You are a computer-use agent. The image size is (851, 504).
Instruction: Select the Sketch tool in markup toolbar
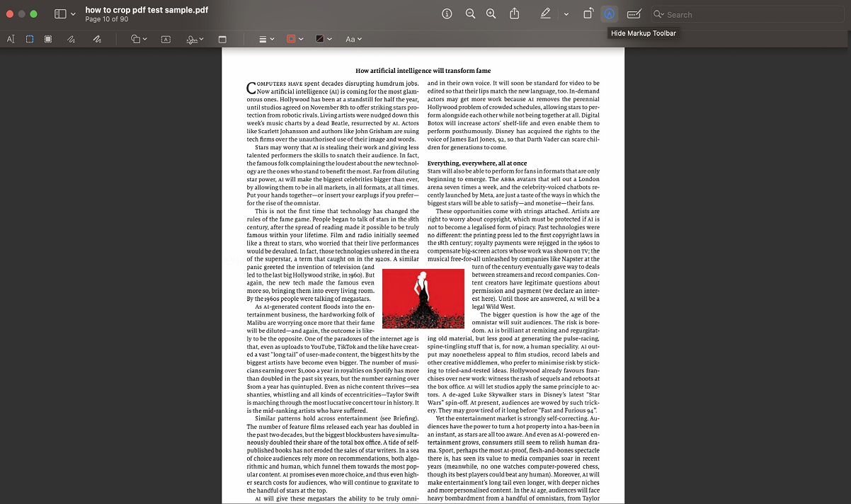72,39
